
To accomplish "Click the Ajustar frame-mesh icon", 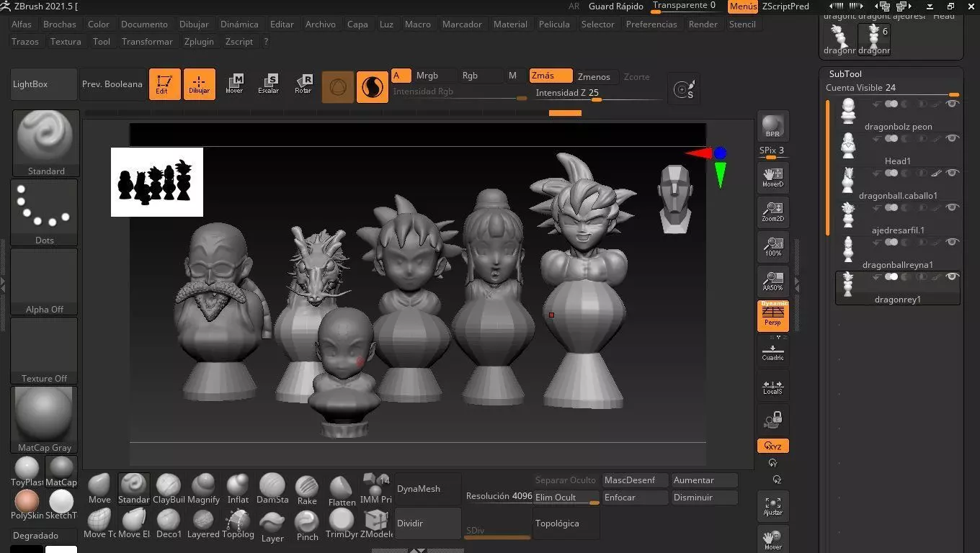I will [x=773, y=506].
